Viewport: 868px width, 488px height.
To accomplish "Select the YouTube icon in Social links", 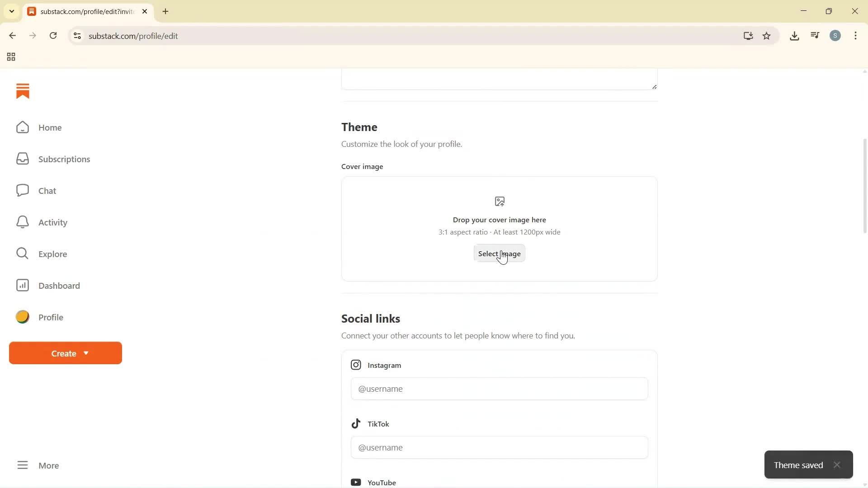I will click(356, 482).
